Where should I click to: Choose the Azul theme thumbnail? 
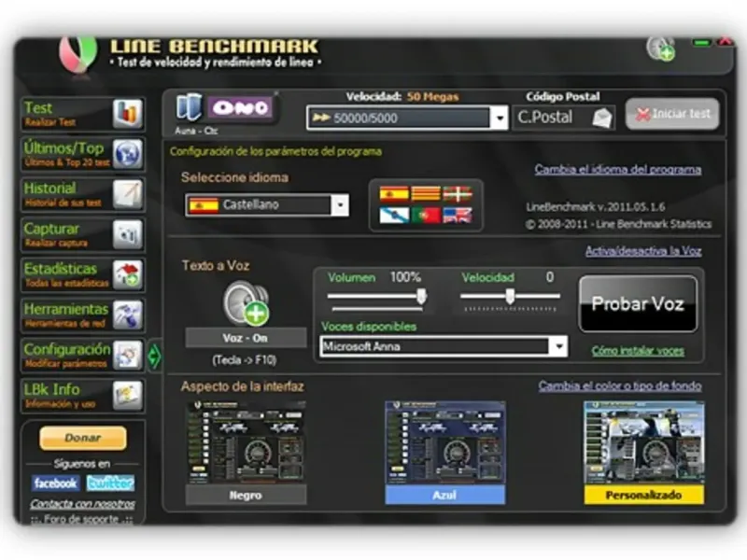pyautogui.click(x=445, y=442)
